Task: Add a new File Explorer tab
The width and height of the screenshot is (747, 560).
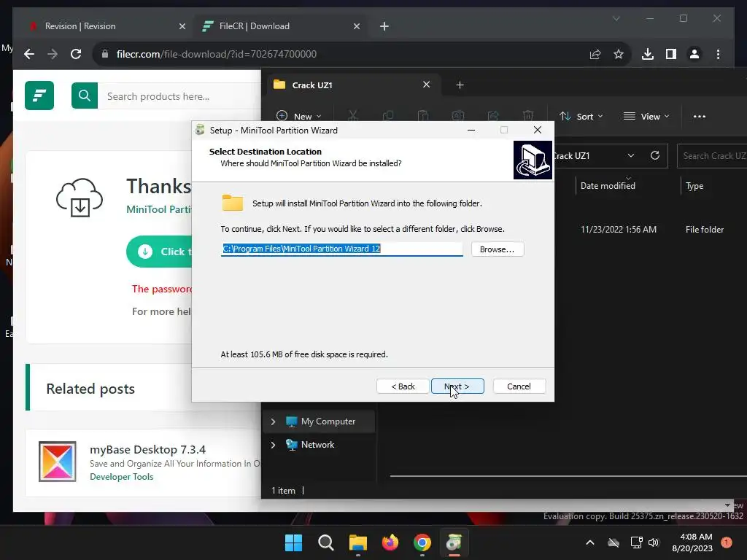Action: tap(460, 85)
